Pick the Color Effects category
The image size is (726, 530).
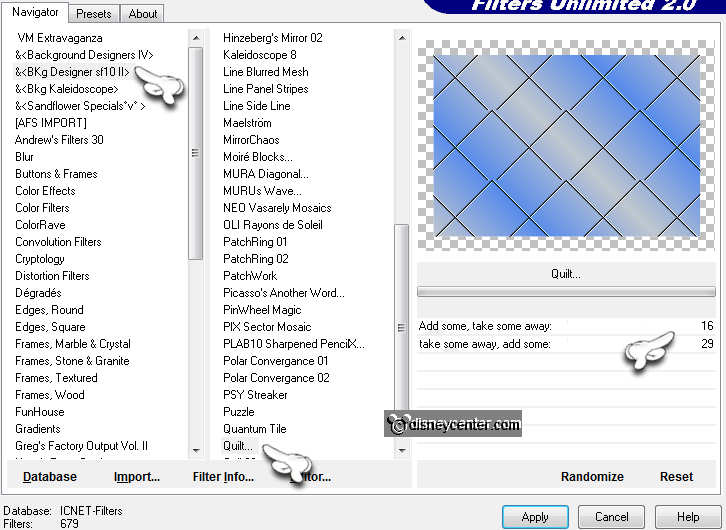pyautogui.click(x=45, y=191)
